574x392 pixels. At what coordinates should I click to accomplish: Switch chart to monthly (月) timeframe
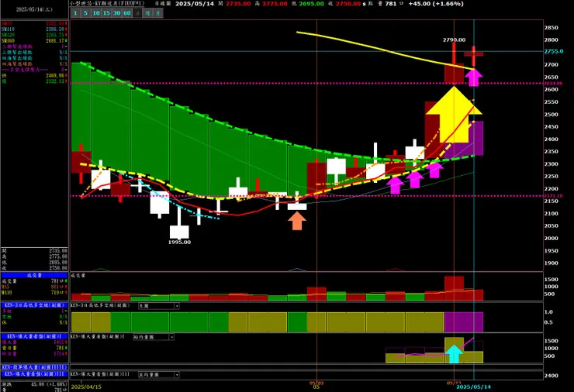pos(157,13)
